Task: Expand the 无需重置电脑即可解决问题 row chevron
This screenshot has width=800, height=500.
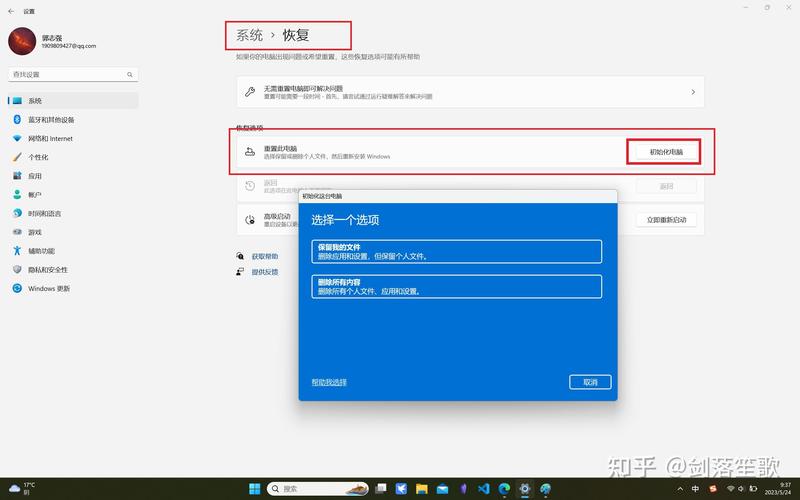Action: (693, 92)
